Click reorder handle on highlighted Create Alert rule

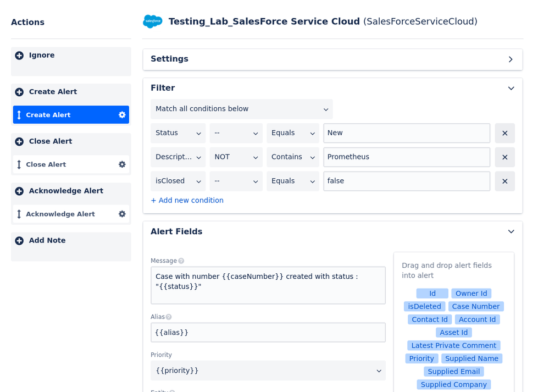(19, 115)
